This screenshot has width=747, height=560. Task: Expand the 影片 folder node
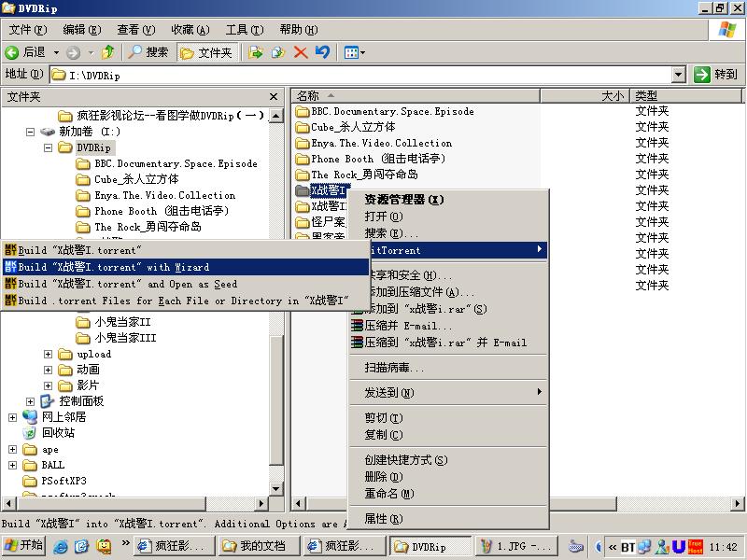click(x=49, y=385)
